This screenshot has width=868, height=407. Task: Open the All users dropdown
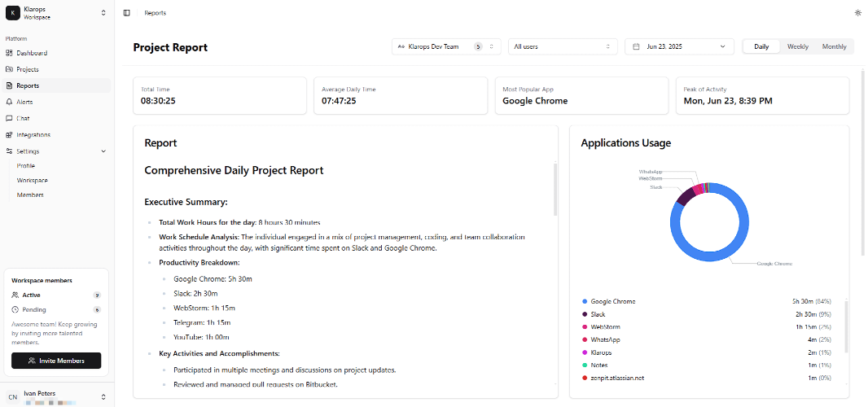(x=563, y=46)
